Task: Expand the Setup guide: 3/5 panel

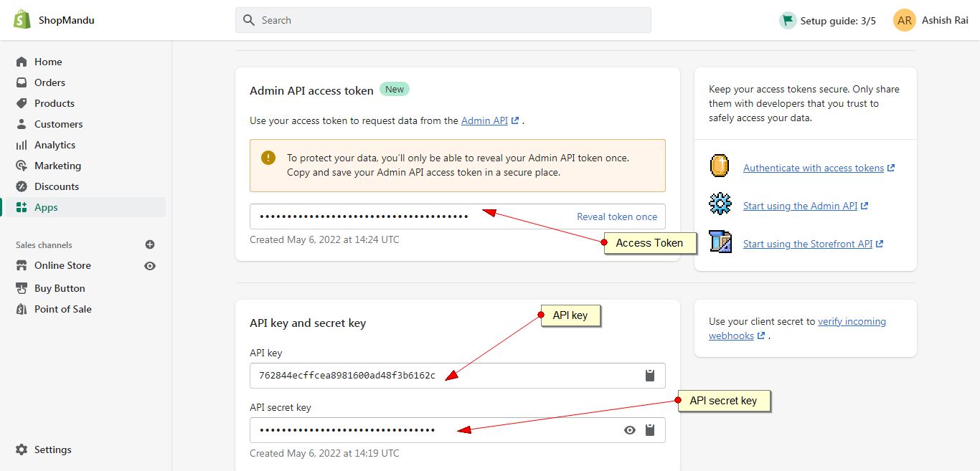Action: pos(838,21)
